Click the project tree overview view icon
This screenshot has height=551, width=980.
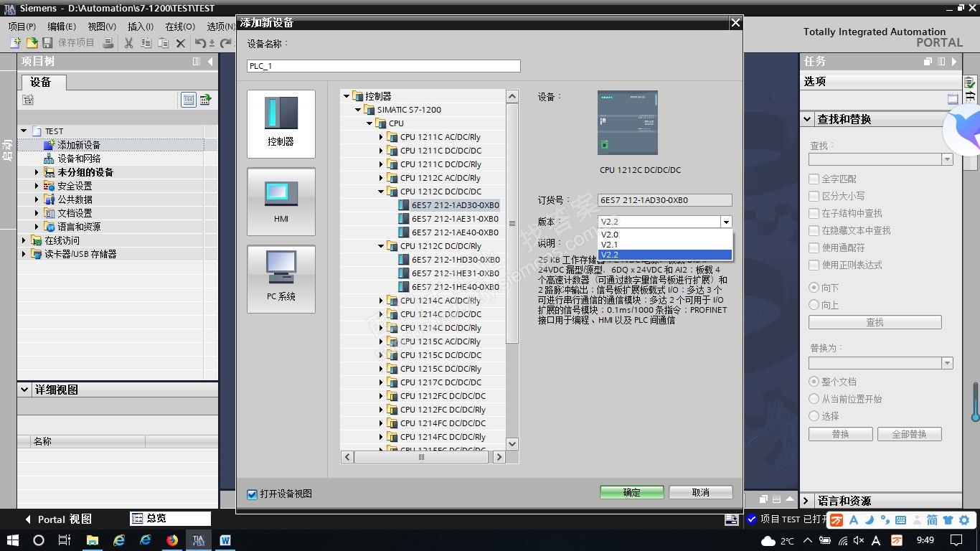189,100
